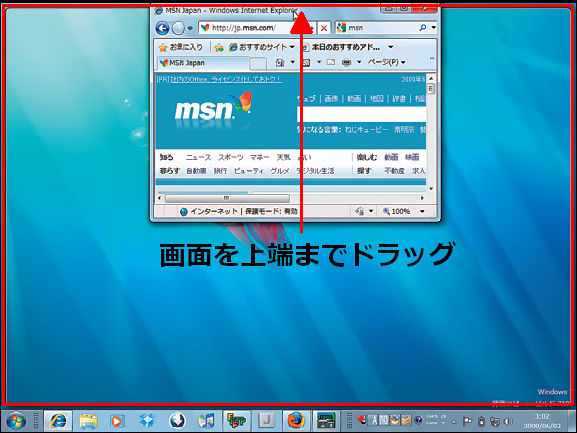Open the マネー link

[x=260, y=157]
